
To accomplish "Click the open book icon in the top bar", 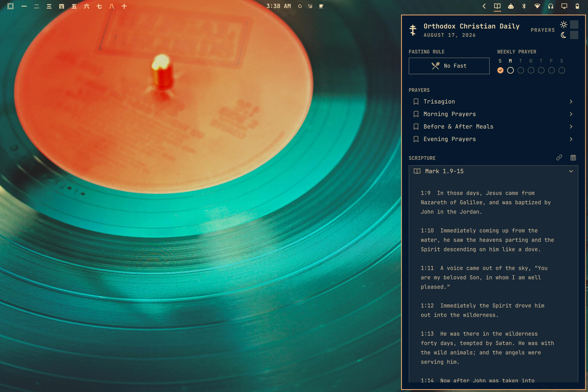I will [497, 6].
